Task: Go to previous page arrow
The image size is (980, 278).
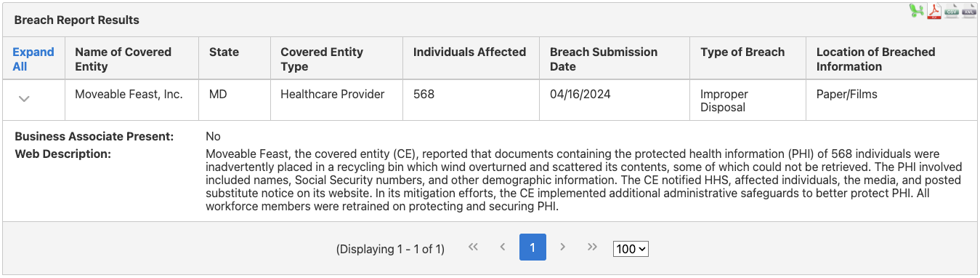Action: point(502,247)
